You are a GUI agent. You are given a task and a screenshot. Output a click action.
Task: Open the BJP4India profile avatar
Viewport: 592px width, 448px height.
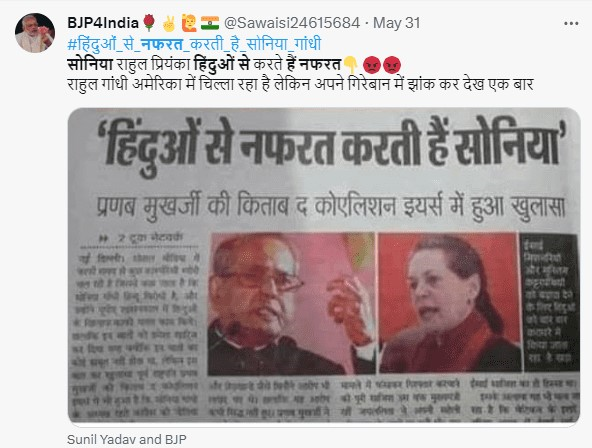point(35,33)
